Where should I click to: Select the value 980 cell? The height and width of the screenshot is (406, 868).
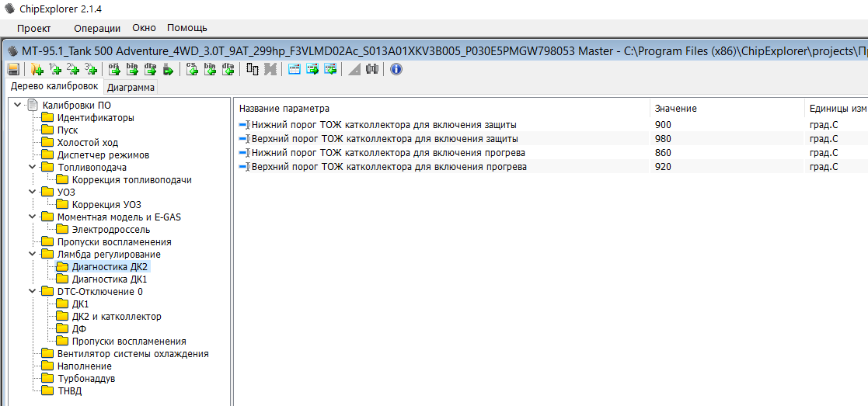click(x=663, y=139)
